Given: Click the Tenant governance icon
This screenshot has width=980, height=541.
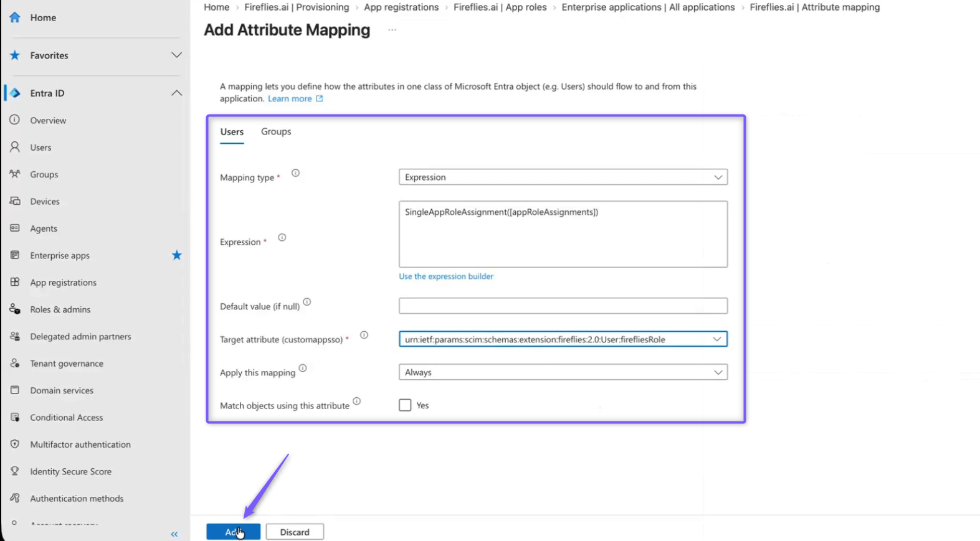Looking at the screenshot, I should coord(15,363).
